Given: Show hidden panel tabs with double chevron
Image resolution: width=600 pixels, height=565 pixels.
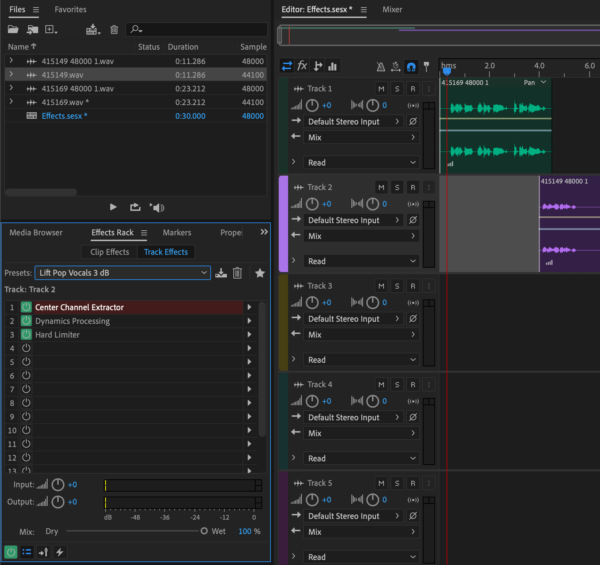Looking at the screenshot, I should (x=264, y=232).
